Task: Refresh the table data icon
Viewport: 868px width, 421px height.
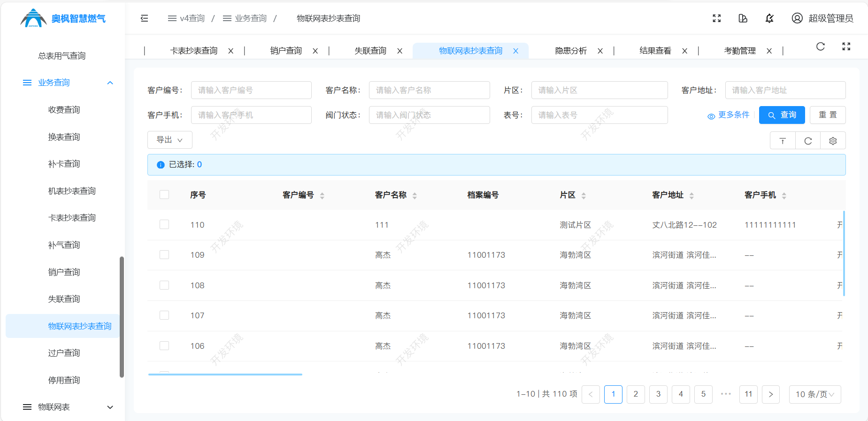Action: click(808, 141)
